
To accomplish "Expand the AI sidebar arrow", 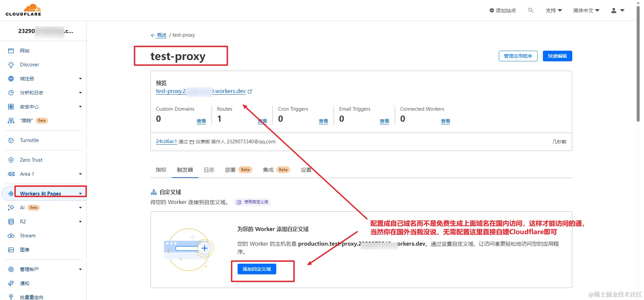I will [x=80, y=208].
